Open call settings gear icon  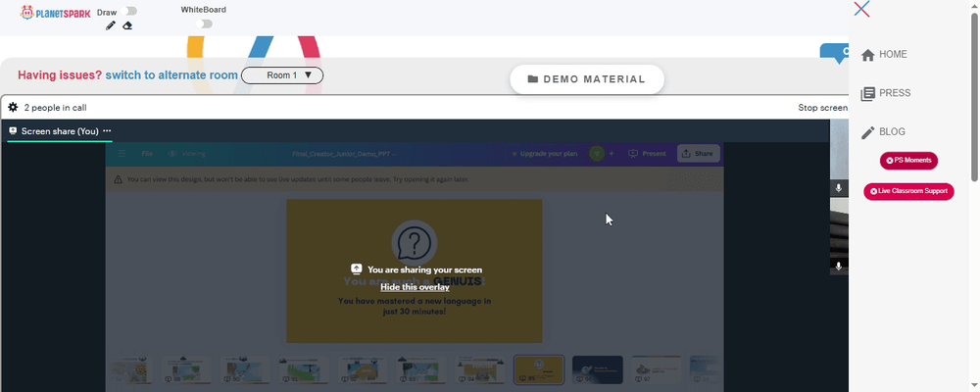tap(13, 108)
